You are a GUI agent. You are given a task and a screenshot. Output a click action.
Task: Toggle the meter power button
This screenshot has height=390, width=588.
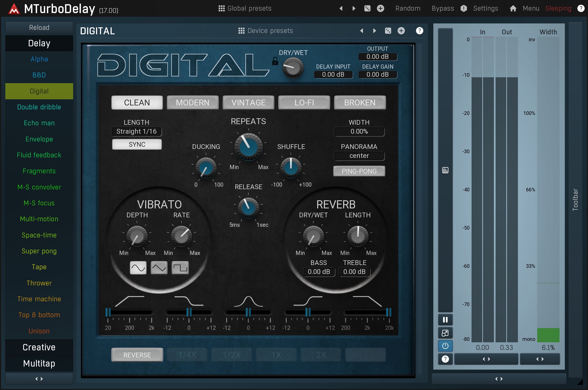pos(445,346)
